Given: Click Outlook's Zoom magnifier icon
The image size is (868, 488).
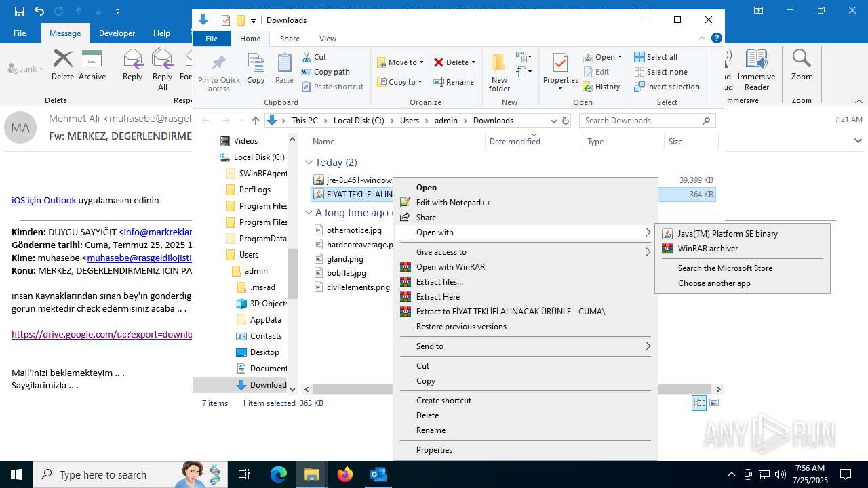Looking at the screenshot, I should point(802,60).
